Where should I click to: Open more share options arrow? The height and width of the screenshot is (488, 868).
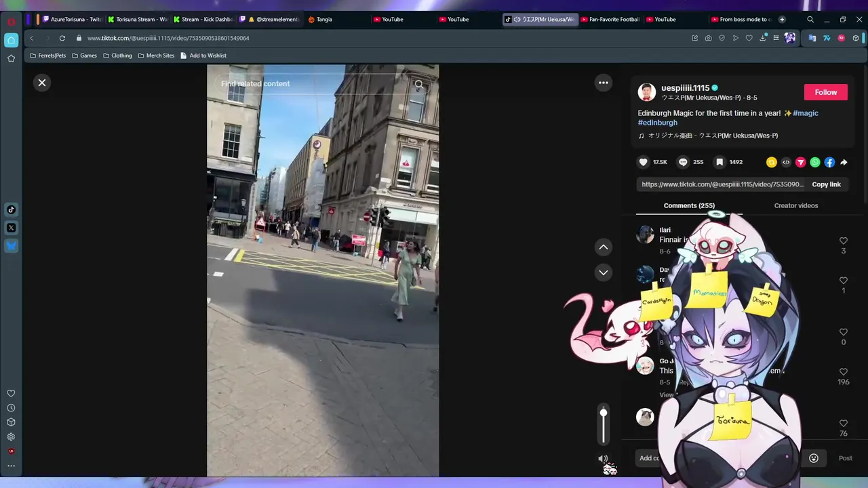click(x=844, y=162)
